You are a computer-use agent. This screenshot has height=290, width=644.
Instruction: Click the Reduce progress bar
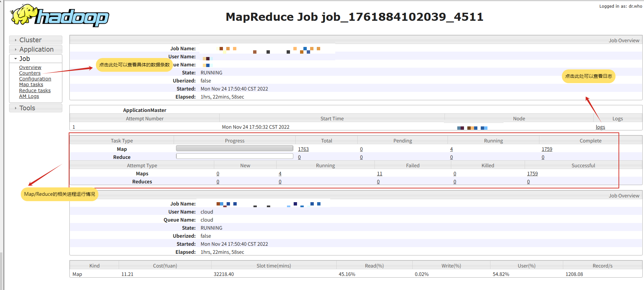coord(234,156)
